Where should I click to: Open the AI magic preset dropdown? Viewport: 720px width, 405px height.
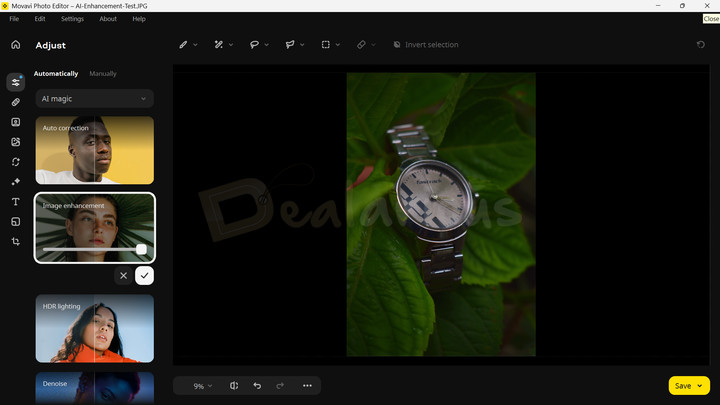pyautogui.click(x=95, y=99)
